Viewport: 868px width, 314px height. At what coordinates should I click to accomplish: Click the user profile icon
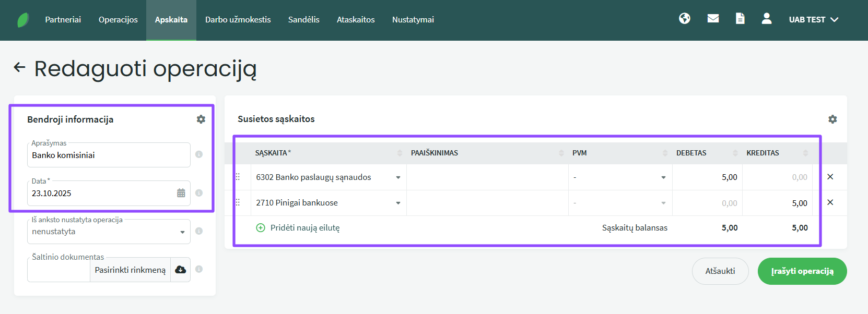point(766,19)
